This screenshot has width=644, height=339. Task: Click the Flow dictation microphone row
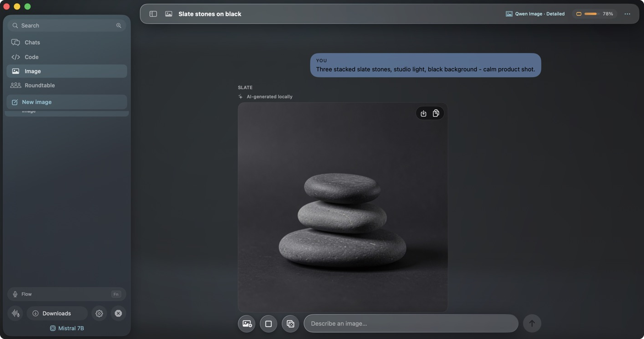tap(67, 294)
